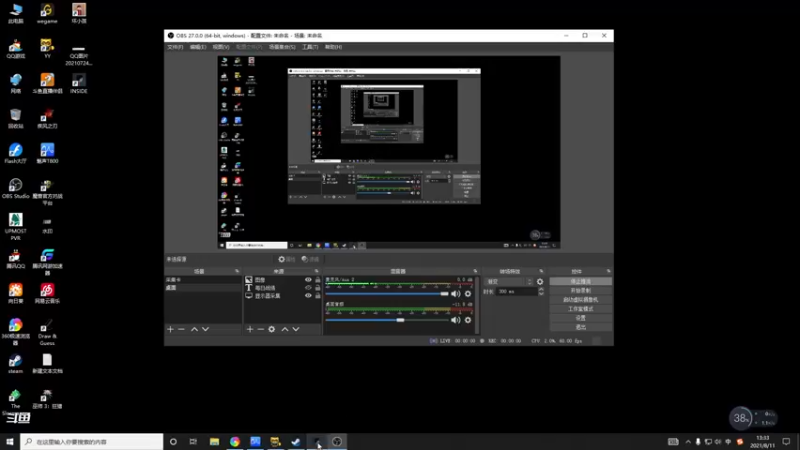Viewport: 800px width, 450px height.
Task: Click the Audio Mixer vertical scrollbar
Action: click(477, 305)
